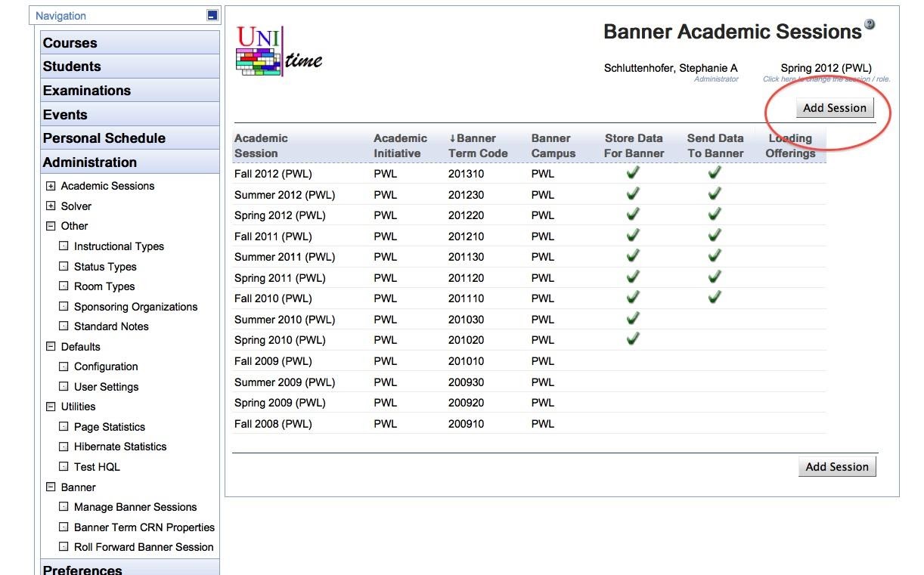Sort by Send Data To Banner header
The height and width of the screenshot is (575, 924).
(x=715, y=146)
